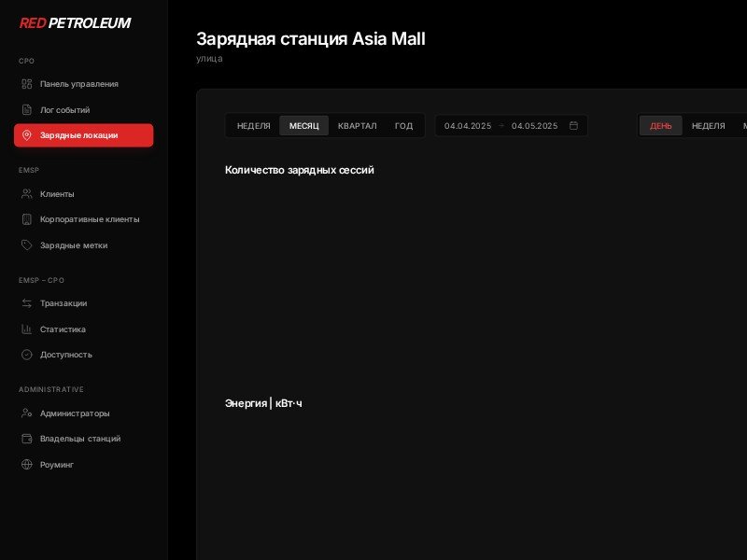Image resolution: width=747 pixels, height=560 pixels.
Task: Open the Корпоративные клиенты menu entry
Action: click(89, 219)
